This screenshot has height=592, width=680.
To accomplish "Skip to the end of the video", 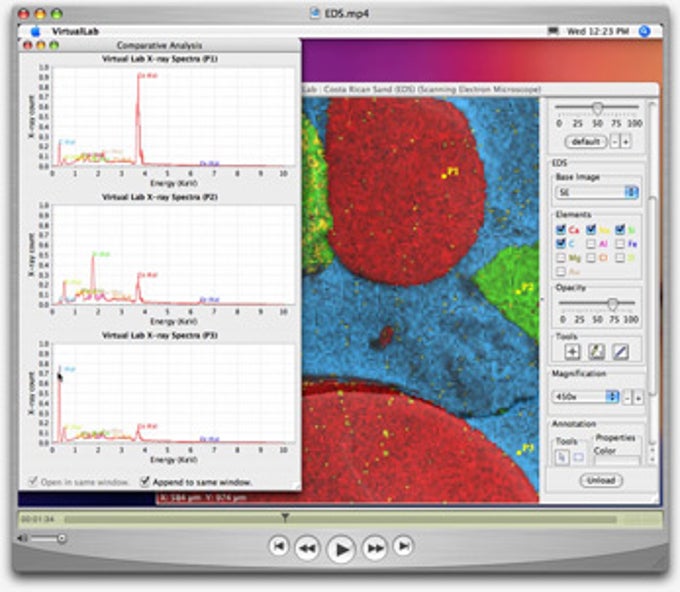I will point(403,546).
